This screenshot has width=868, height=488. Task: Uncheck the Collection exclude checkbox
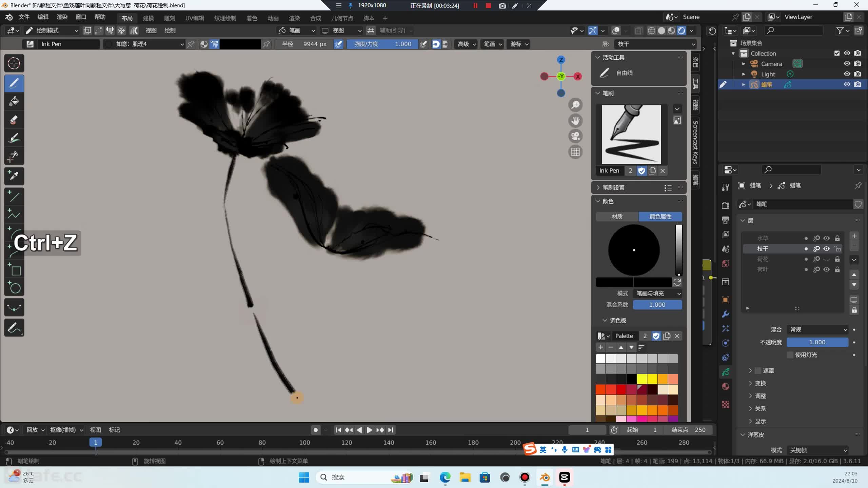pyautogui.click(x=837, y=53)
